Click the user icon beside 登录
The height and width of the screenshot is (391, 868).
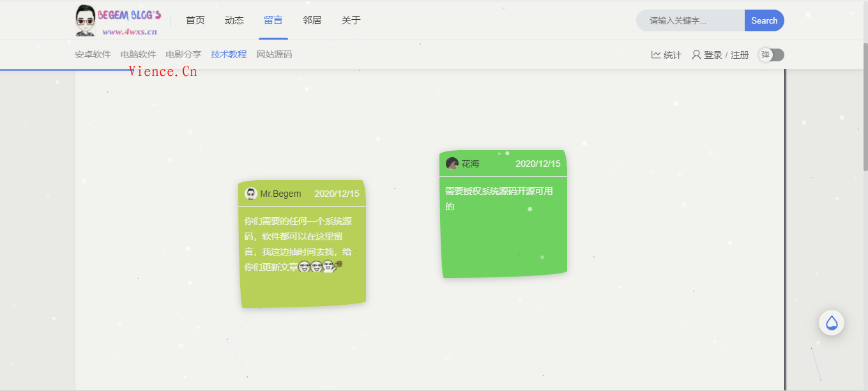pos(696,55)
